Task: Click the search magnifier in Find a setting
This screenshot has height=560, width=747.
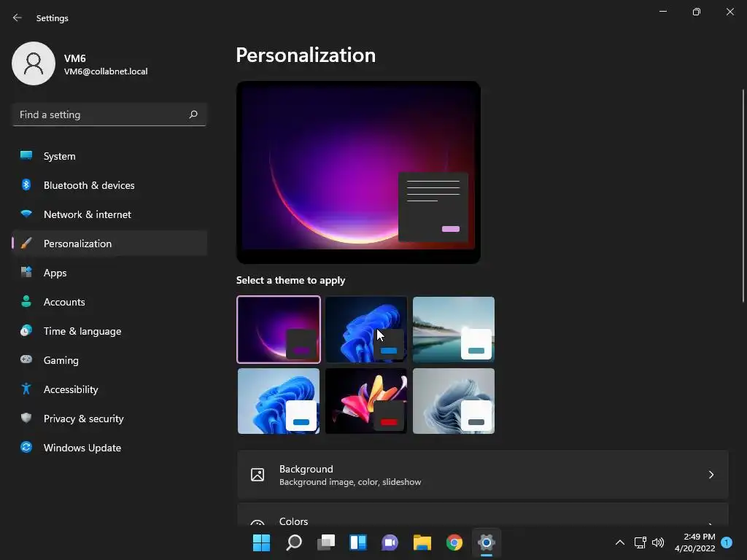Action: tap(193, 114)
